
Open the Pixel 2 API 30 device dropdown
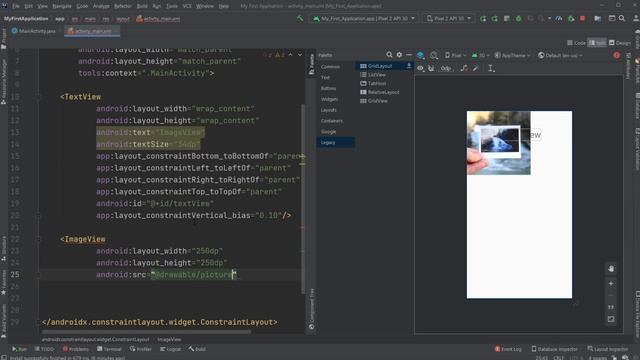pyautogui.click(x=448, y=18)
